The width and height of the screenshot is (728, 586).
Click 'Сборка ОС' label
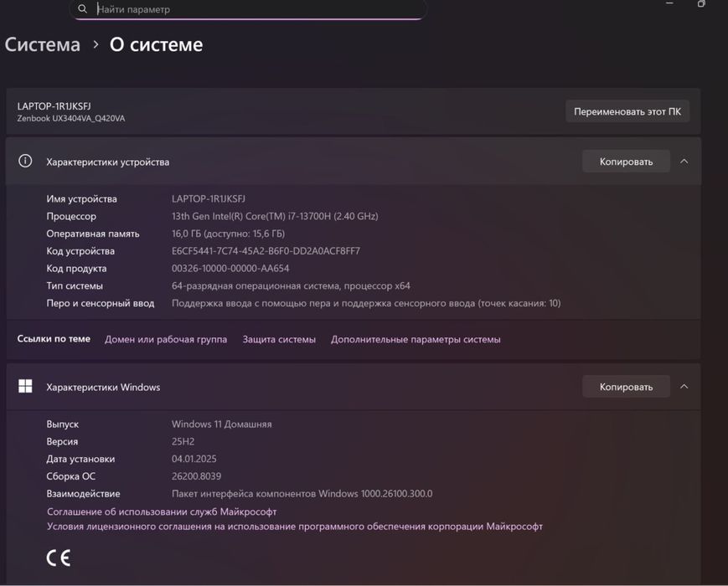coord(70,476)
